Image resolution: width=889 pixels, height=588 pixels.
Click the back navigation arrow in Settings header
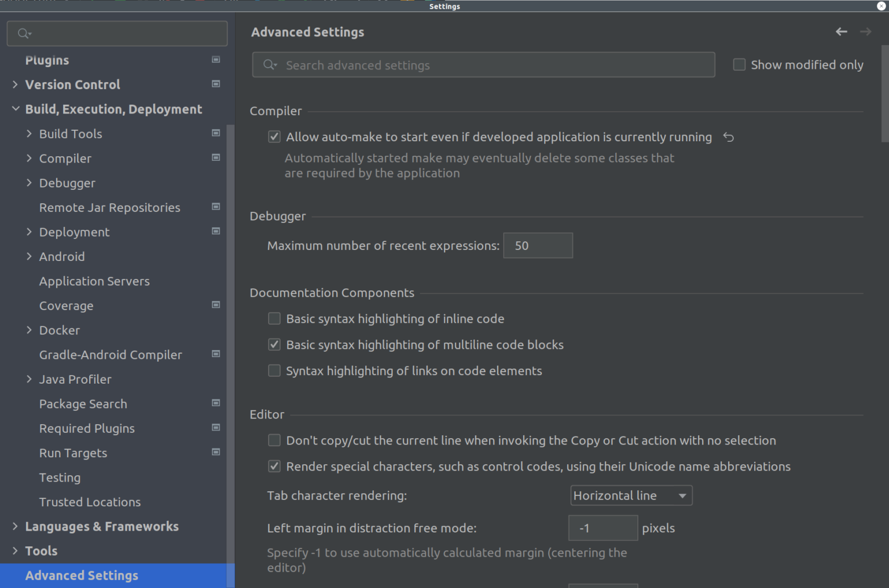[x=841, y=32]
